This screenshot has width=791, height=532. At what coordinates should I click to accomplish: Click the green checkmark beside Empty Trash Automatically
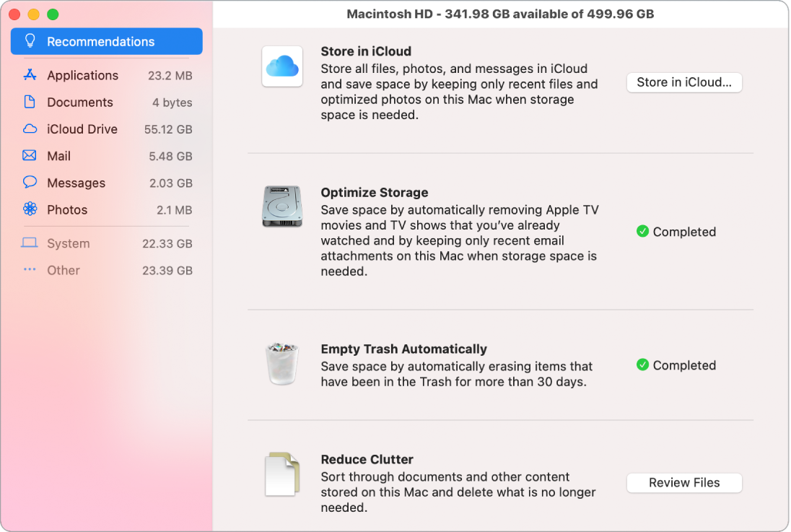point(642,365)
